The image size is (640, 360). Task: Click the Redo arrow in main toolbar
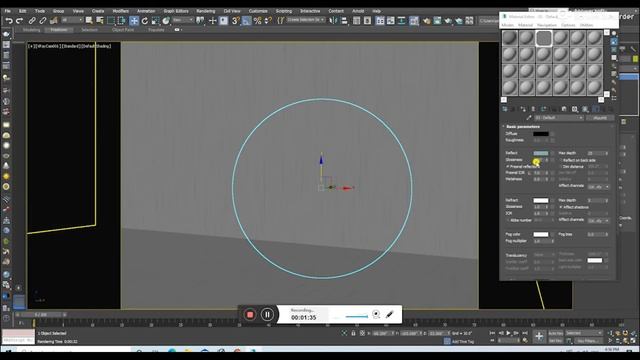pos(19,20)
